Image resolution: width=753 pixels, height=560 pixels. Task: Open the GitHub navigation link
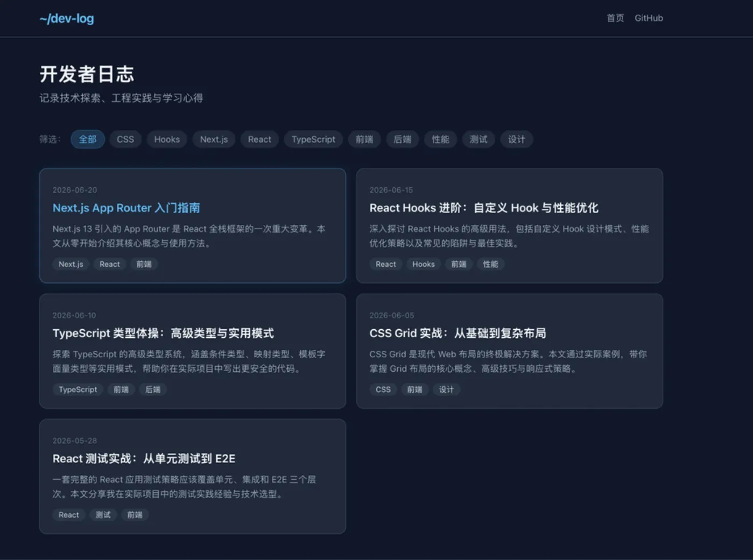point(649,18)
